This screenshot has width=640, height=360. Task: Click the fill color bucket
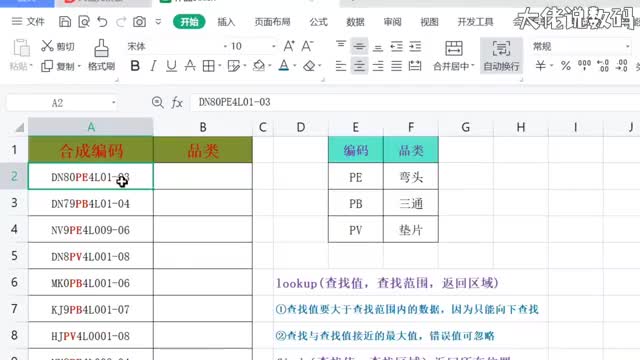[x=258, y=66]
